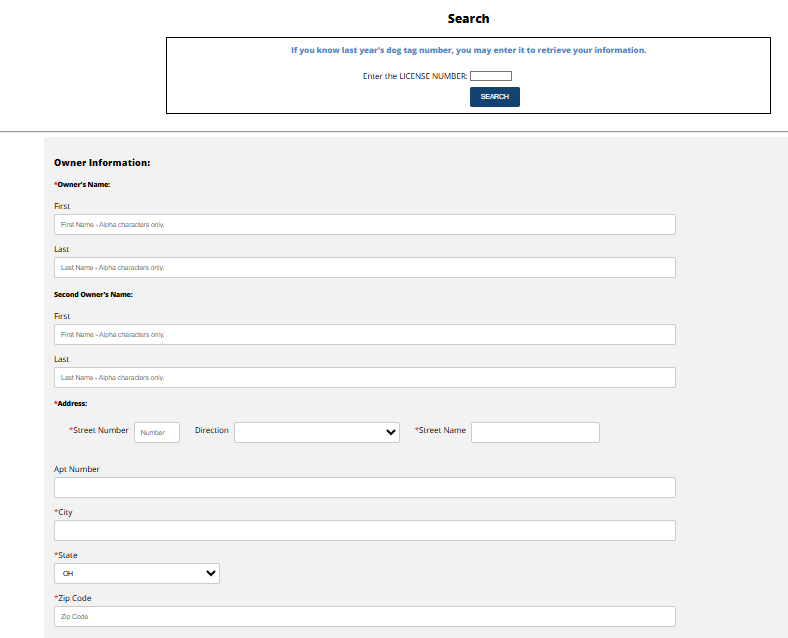Select the Owner's last name field
Screen dimensions: 788x638
click(364, 268)
